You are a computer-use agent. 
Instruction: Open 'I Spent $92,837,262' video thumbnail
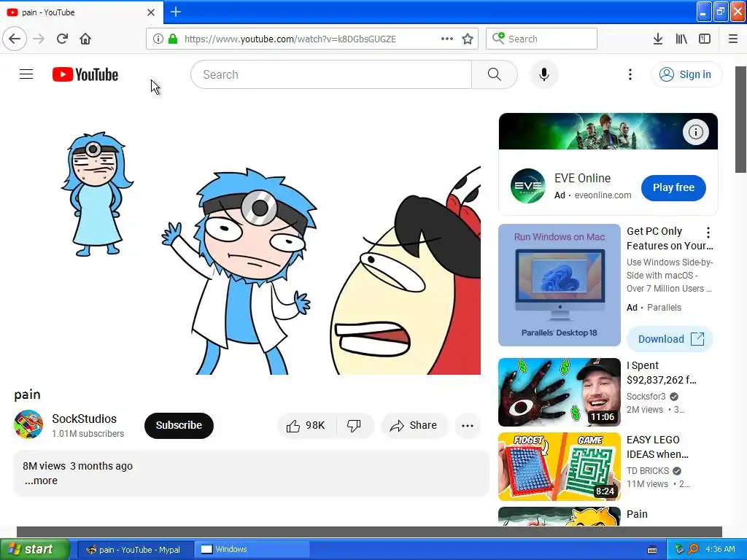coord(560,392)
